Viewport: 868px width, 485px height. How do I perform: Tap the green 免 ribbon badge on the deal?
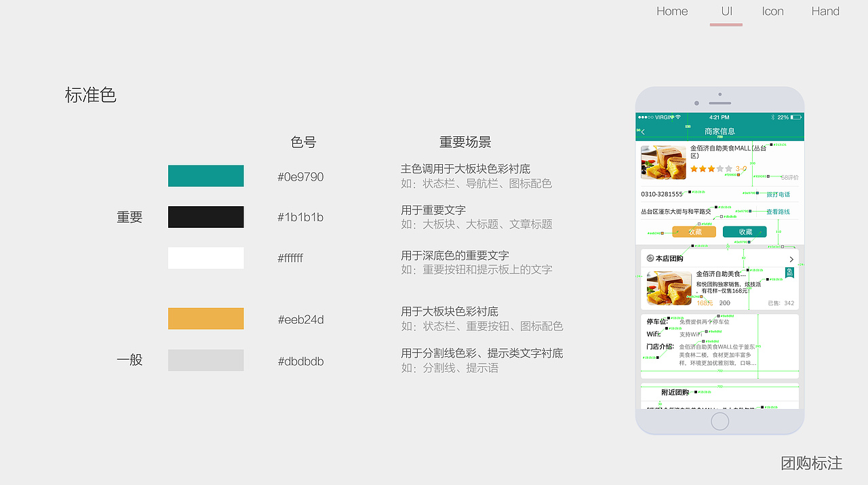click(x=790, y=273)
